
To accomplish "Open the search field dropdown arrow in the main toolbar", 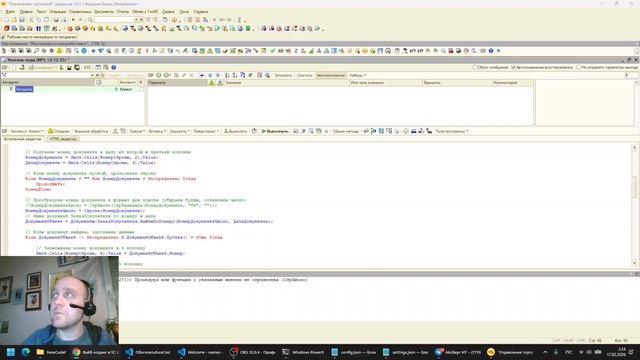I will (x=136, y=20).
